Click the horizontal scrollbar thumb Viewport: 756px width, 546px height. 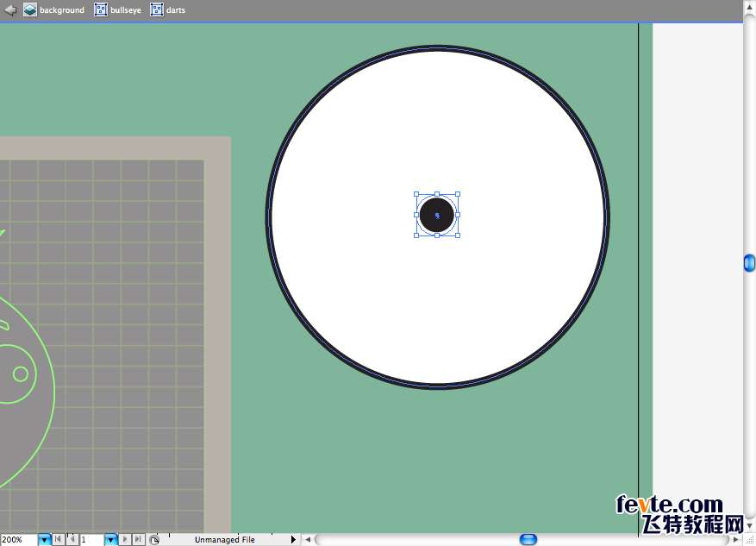[x=528, y=540]
